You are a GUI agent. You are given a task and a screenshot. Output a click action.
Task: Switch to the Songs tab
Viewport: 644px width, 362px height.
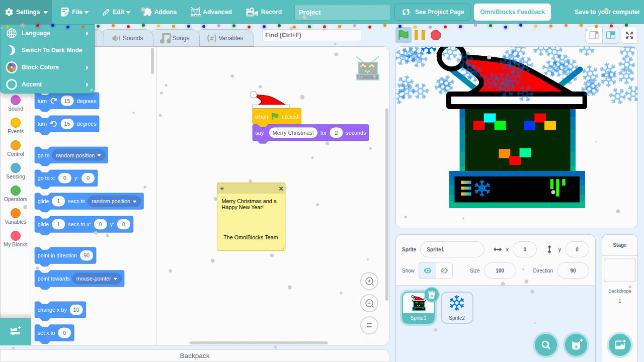coord(175,38)
